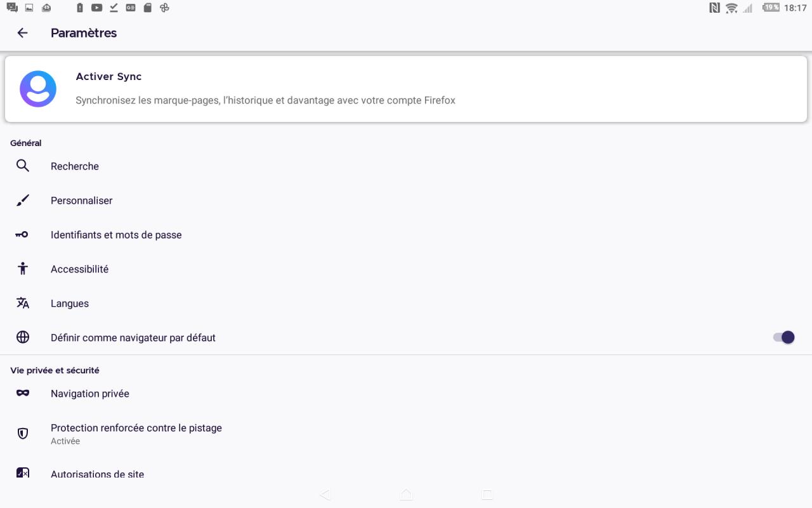The height and width of the screenshot is (508, 812).
Task: Tap the private browsing mask icon
Action: (x=23, y=394)
